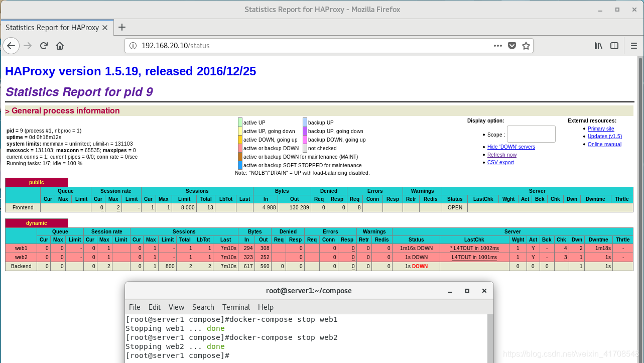Click the Hide 'DOWN' servers link
The image size is (644, 363).
point(511,147)
